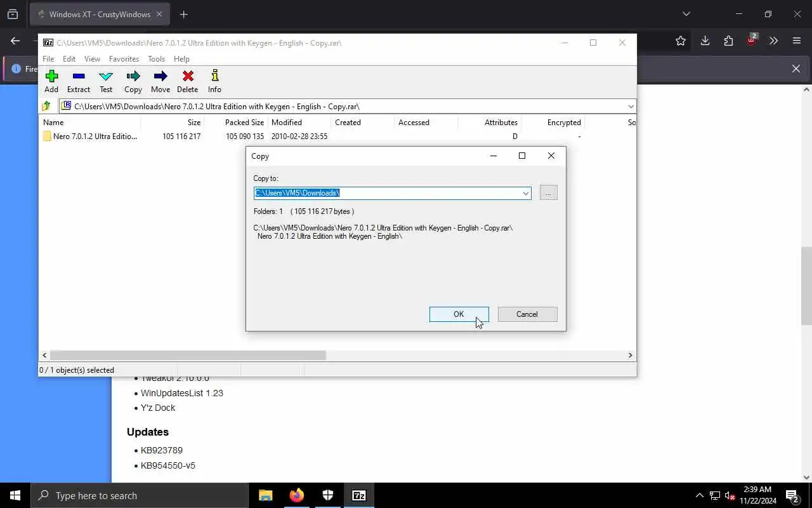Click the muted volume tray icon

pyautogui.click(x=730, y=496)
